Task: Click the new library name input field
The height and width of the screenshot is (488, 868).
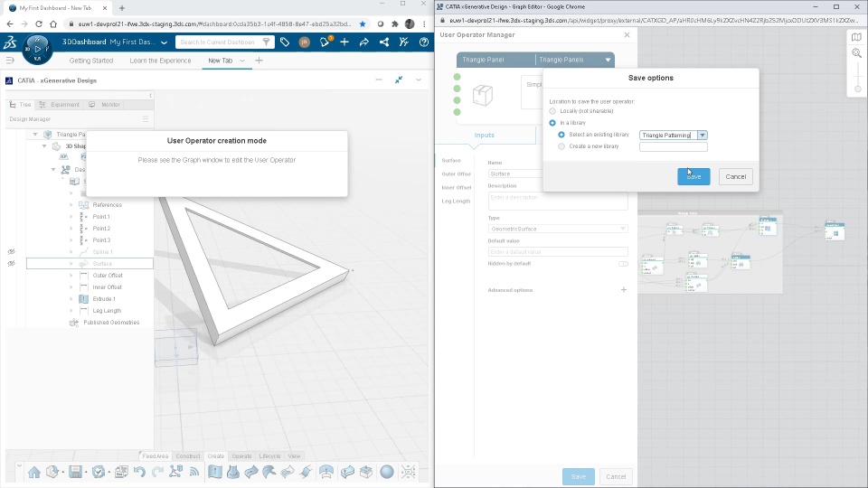Action: coord(673,146)
